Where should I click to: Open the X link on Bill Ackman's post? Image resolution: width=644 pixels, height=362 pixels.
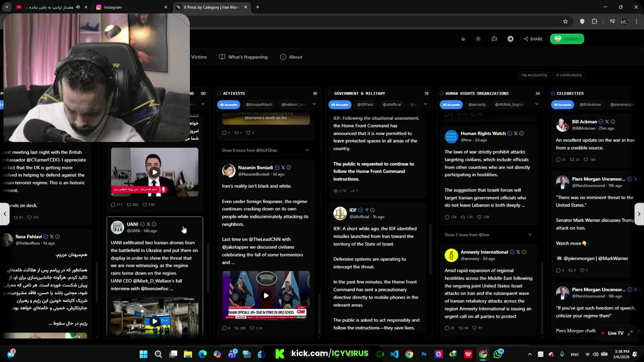tap(607, 122)
